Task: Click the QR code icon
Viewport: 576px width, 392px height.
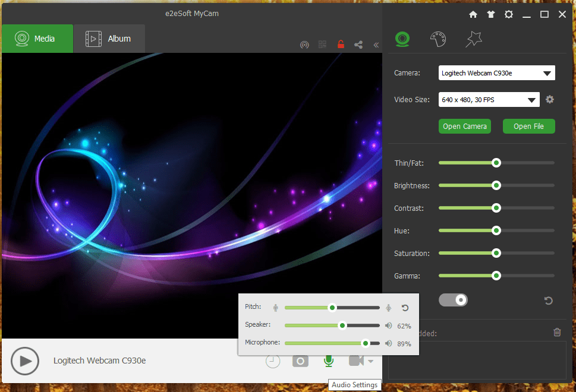Action: coord(323,45)
